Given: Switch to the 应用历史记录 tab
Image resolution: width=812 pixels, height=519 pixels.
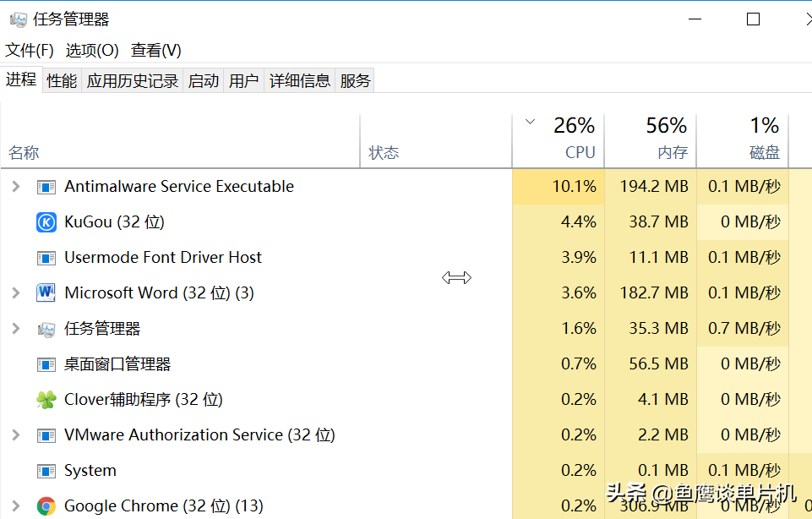Looking at the screenshot, I should pos(133,81).
